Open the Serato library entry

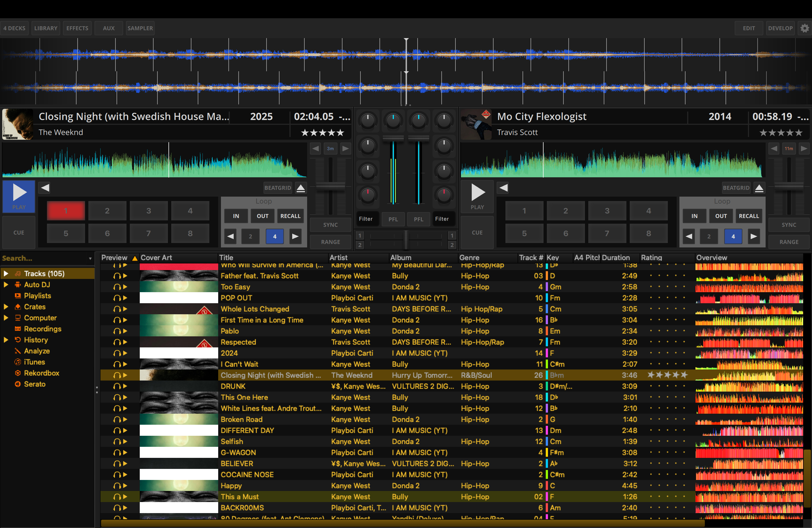coord(35,384)
